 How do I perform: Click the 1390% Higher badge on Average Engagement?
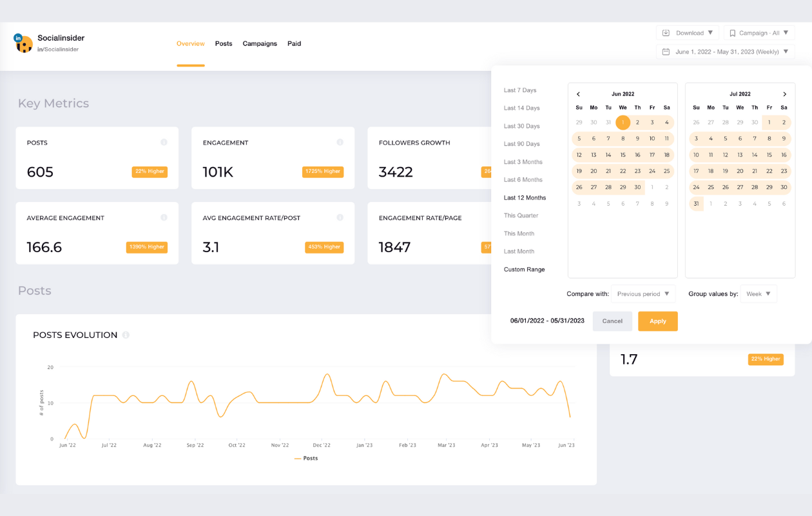147,247
